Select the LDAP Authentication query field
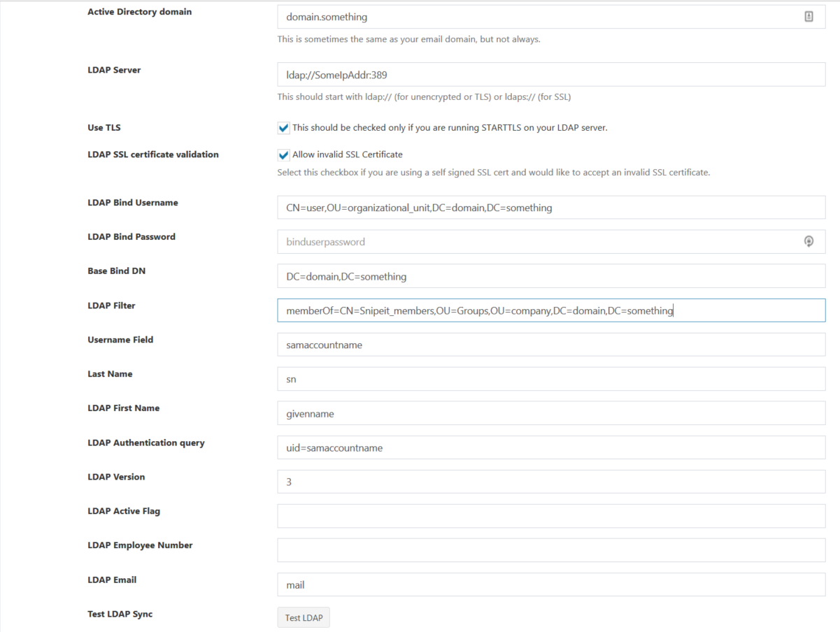Viewport: 840px width, 632px height. tap(490, 447)
